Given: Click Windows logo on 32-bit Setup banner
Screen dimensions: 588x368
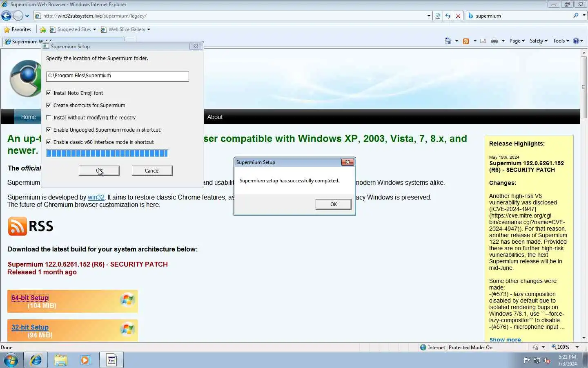Looking at the screenshot, I should coord(127,329).
